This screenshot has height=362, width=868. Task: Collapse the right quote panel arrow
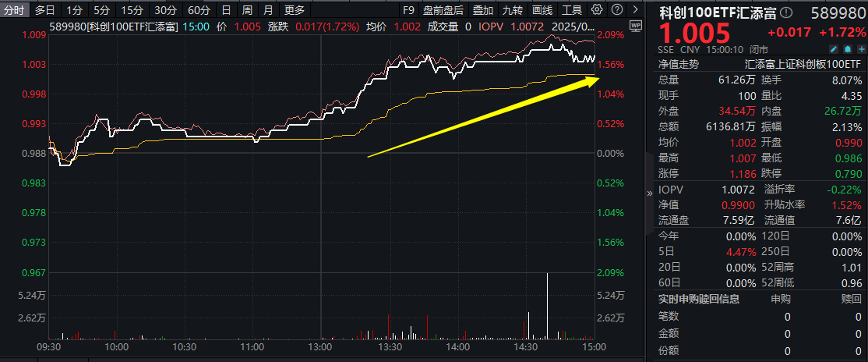(650, 193)
